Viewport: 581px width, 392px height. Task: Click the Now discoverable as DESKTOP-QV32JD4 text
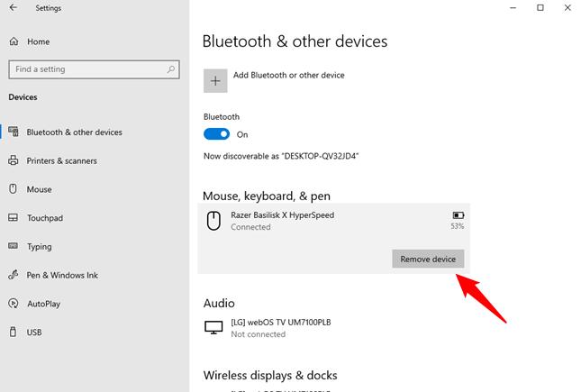click(x=281, y=156)
